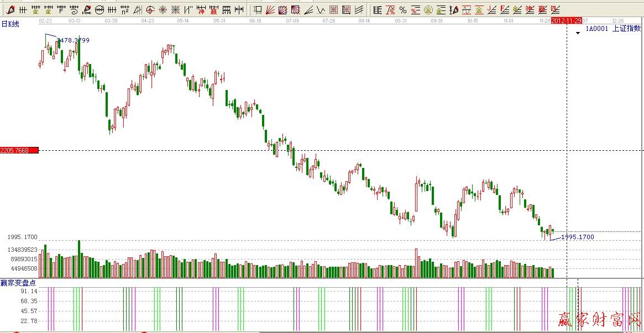Click the red 赢 character toolbar icon
This screenshot has width=644, height=333.
tap(213, 9)
